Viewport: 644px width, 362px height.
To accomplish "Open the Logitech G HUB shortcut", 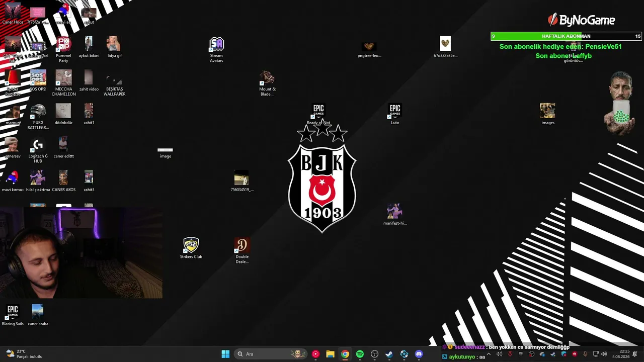I will point(38,150).
